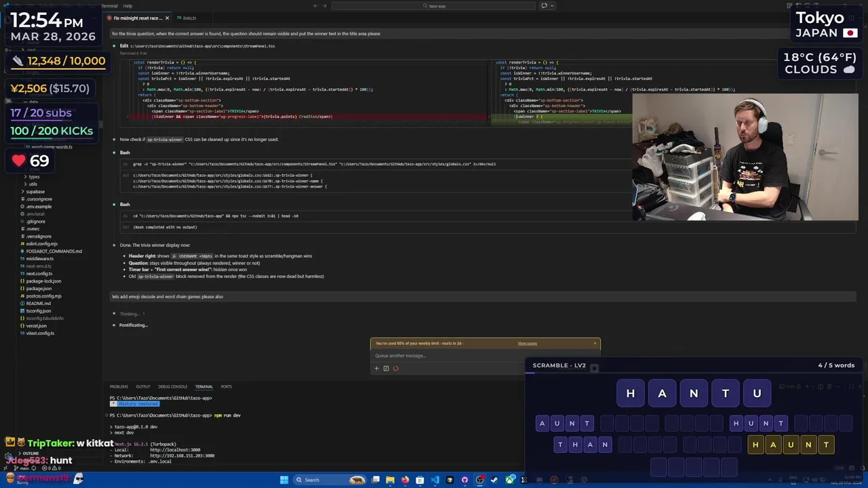This screenshot has width=868, height=488.
Task: Open postcss.config.mjs file
Action: [x=43, y=296]
